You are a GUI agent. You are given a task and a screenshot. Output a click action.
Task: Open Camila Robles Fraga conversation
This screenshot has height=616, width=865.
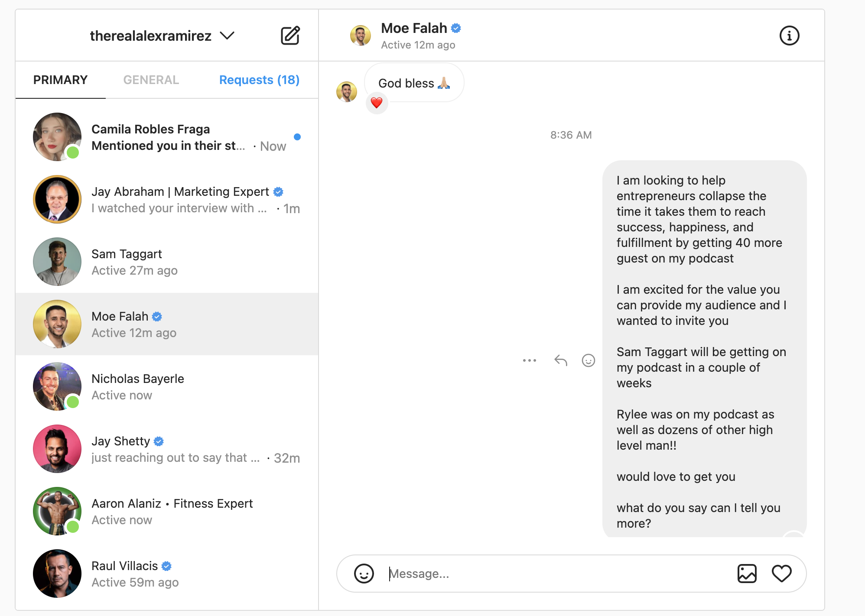coord(167,137)
